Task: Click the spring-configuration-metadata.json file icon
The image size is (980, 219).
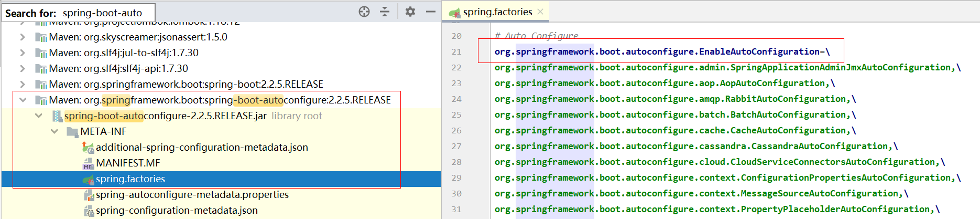Action: click(x=89, y=211)
